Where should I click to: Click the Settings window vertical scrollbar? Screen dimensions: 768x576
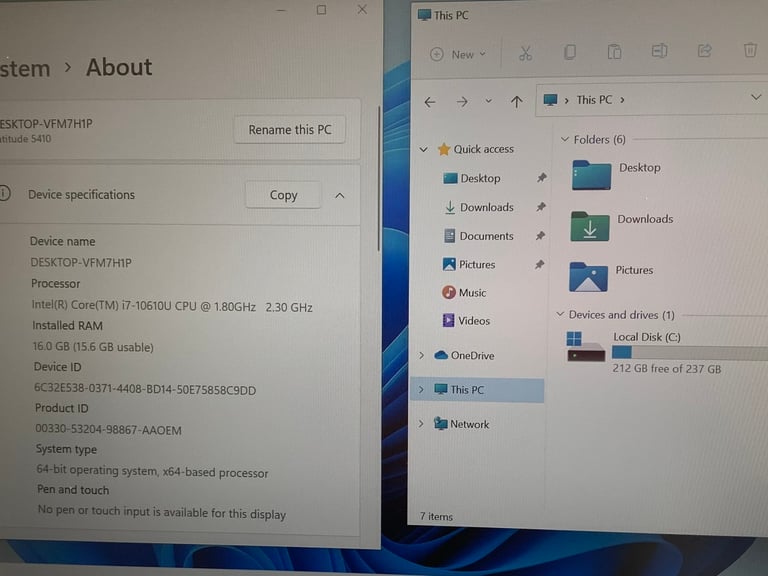coord(379,179)
